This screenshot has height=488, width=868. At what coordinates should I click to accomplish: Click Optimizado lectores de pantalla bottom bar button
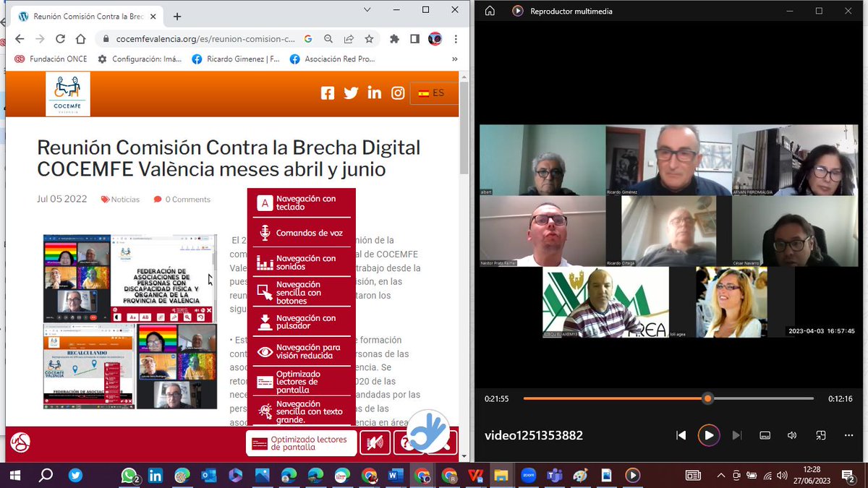(302, 442)
